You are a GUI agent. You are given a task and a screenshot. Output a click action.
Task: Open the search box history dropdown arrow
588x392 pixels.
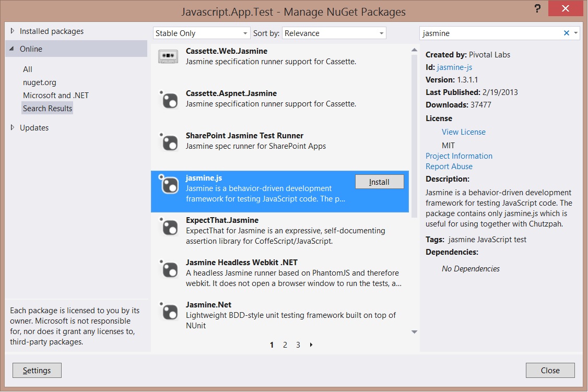(575, 33)
